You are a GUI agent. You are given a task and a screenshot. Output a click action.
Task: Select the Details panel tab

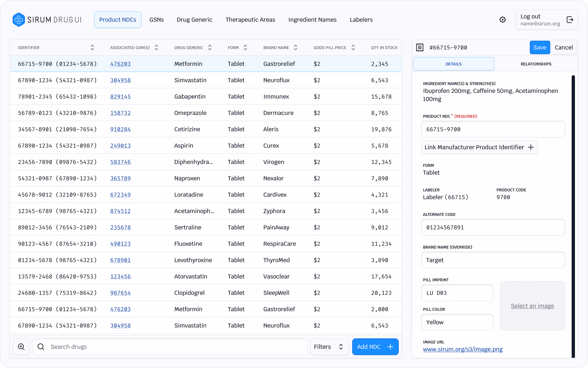coord(453,64)
